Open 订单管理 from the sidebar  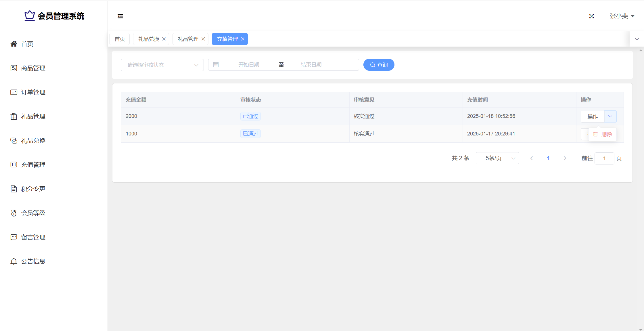click(x=33, y=92)
